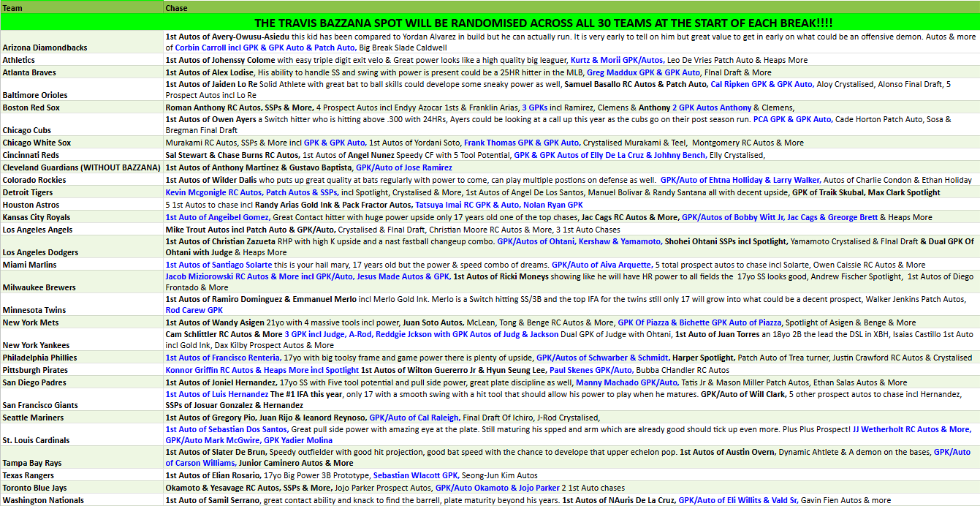This screenshot has width=980, height=506.
Task: Select the Kansas City Royals team cell
Action: [x=82, y=217]
